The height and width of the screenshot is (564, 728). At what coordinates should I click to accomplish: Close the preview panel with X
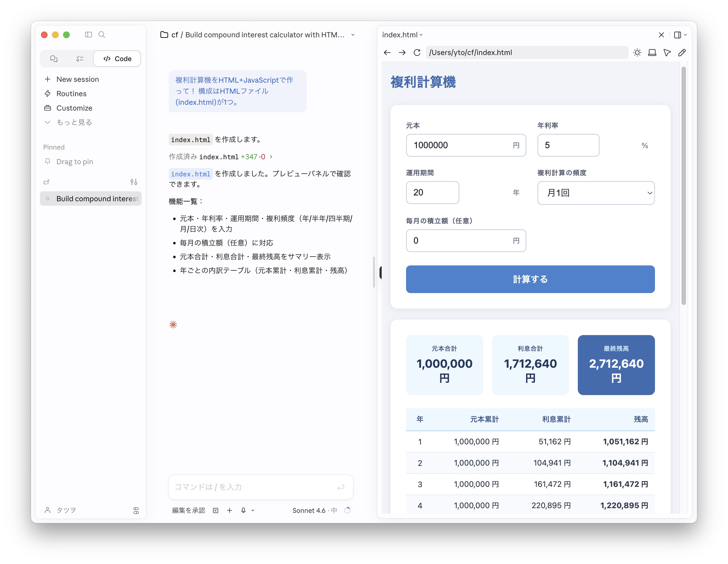click(x=661, y=35)
